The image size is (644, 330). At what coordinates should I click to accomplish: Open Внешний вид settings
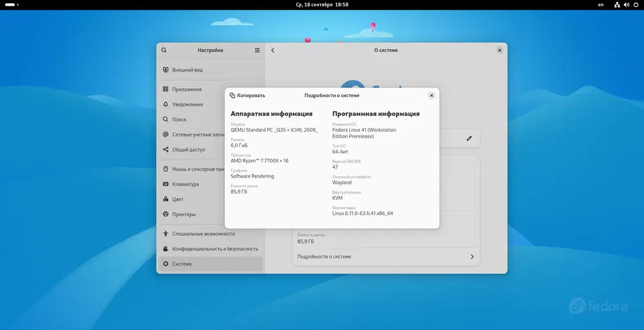(211, 69)
